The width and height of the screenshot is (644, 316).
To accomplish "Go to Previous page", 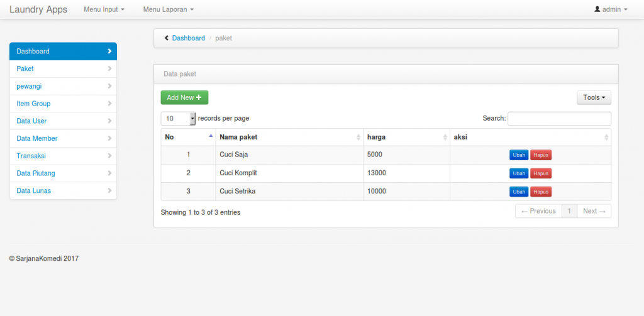I will [x=538, y=211].
